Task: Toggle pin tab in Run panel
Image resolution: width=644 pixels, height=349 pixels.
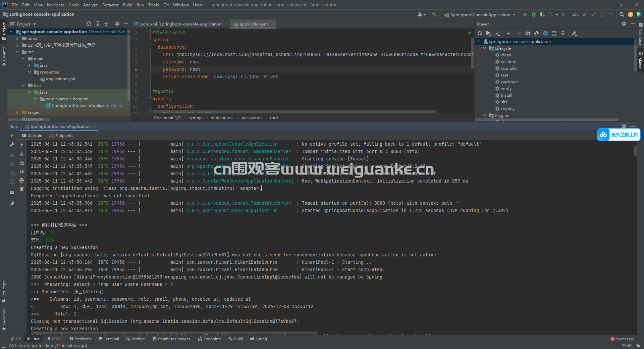Action: tap(12, 204)
